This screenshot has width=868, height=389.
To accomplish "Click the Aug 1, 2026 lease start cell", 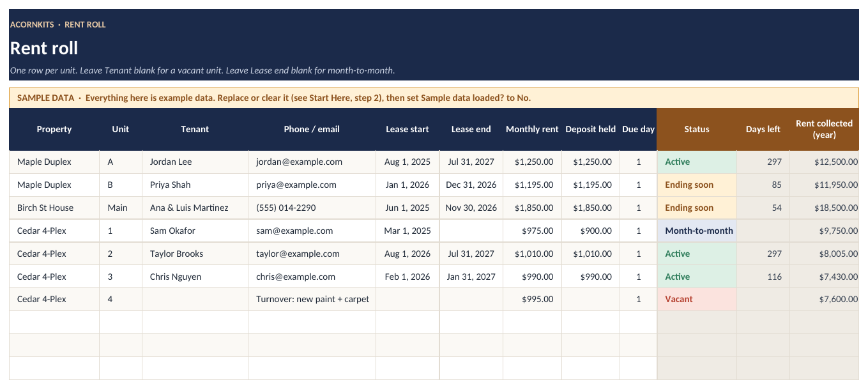I will coord(407,254).
